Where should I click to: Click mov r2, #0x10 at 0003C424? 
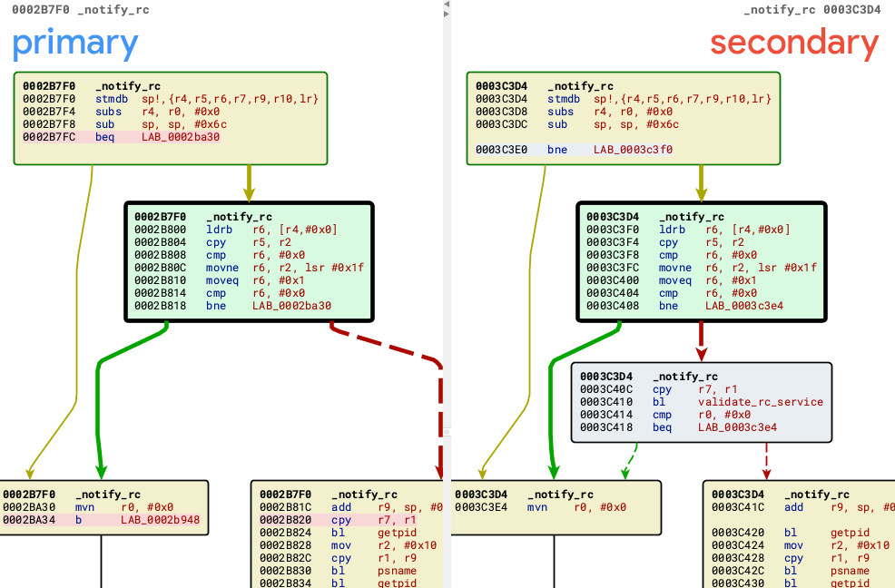(801, 545)
